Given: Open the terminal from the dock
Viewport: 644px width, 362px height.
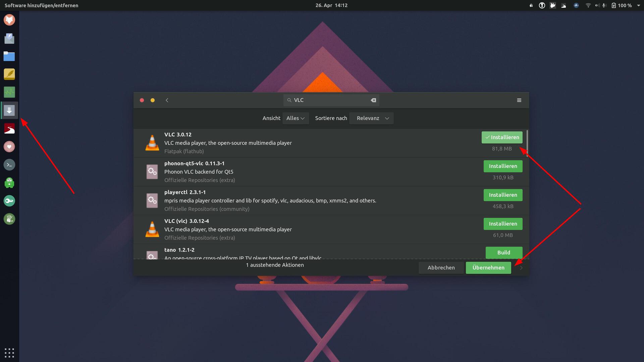Looking at the screenshot, I should (x=9, y=165).
